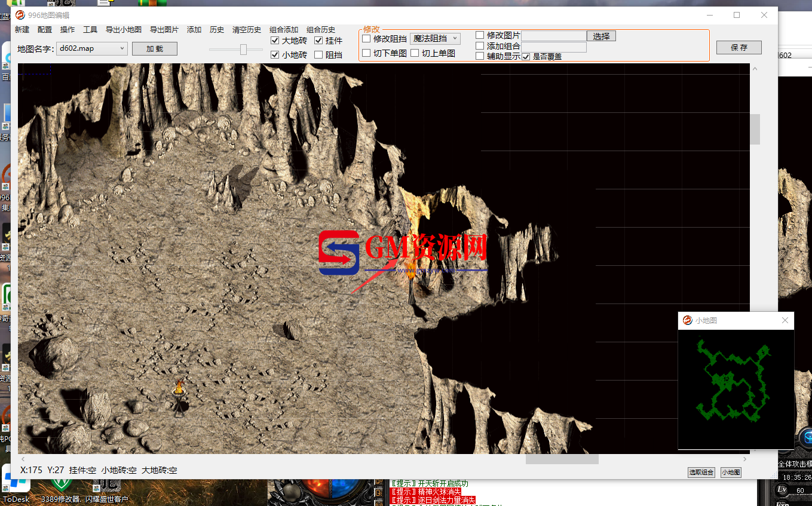Click the 小地图 window title icon
Image resolution: width=812 pixels, height=506 pixels.
687,321
